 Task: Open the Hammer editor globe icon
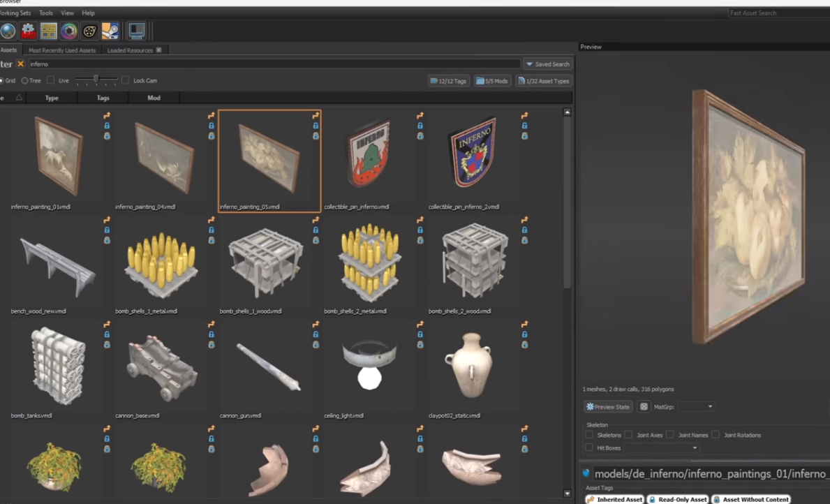[8, 31]
